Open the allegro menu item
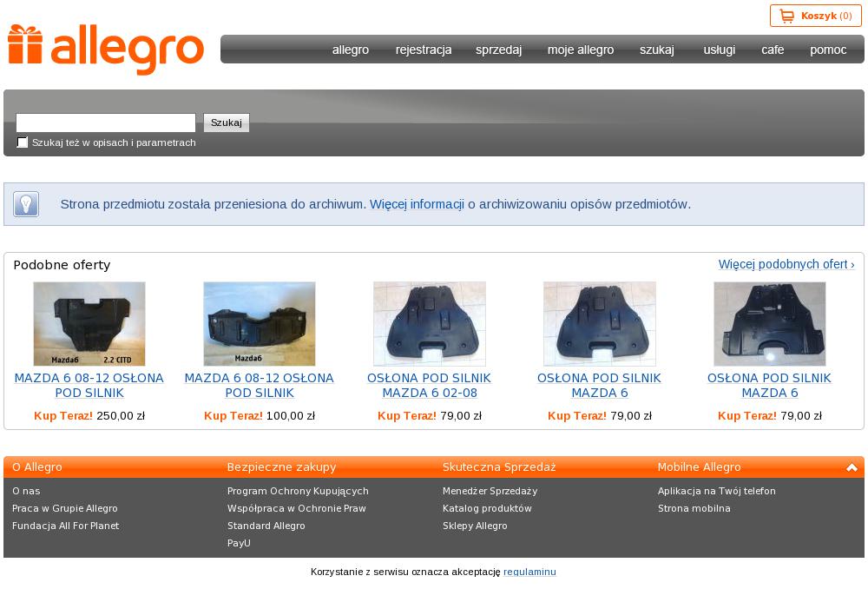This screenshot has width=868, height=589. pyautogui.click(x=351, y=50)
